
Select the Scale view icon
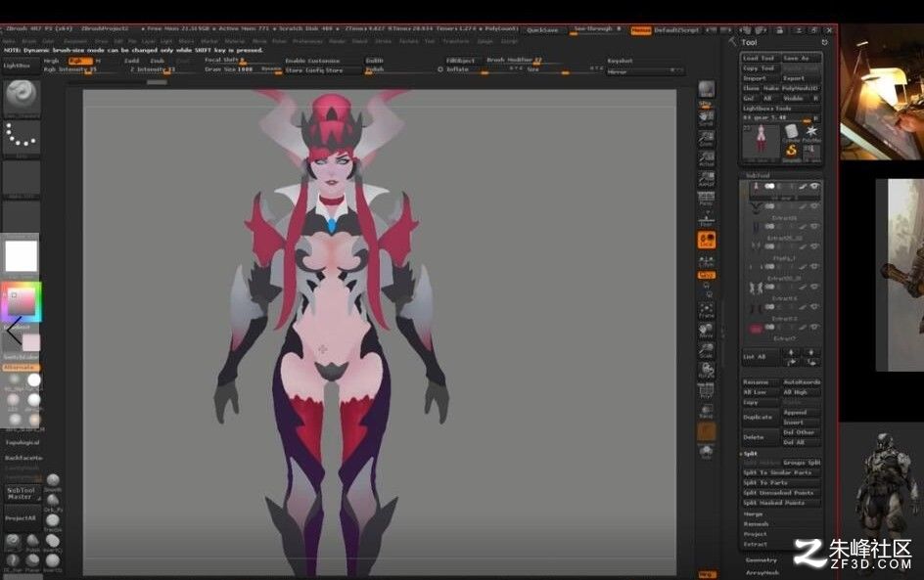click(x=706, y=350)
